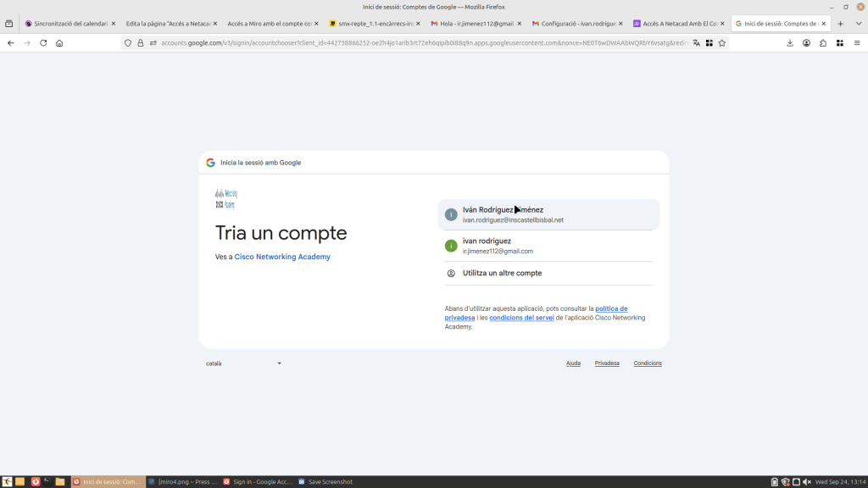Click the back navigation arrow
Screen dimensions: 868x488
(10, 42)
